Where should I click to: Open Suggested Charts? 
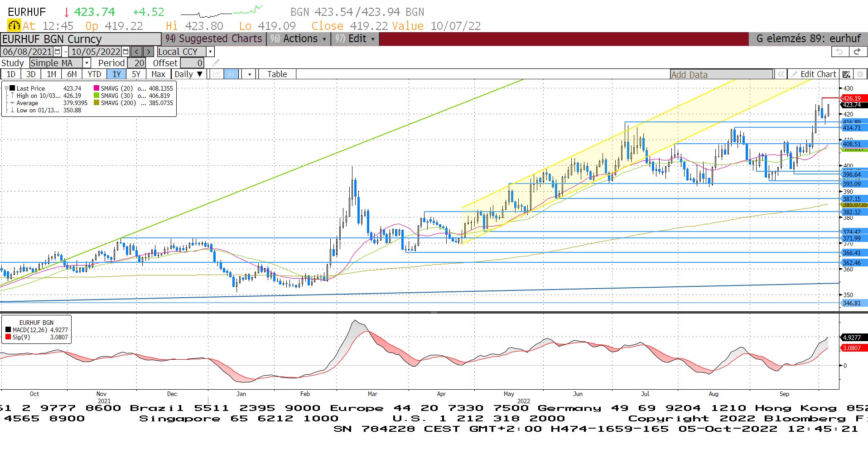click(214, 39)
